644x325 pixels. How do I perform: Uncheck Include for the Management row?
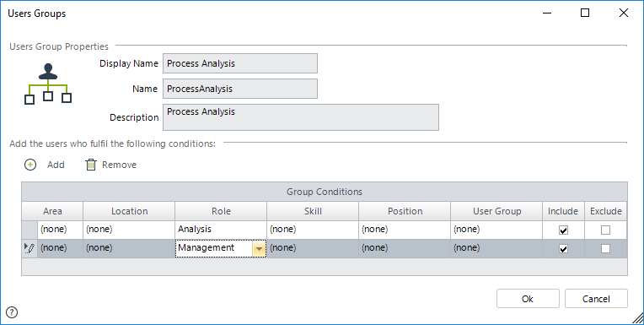[563, 248]
